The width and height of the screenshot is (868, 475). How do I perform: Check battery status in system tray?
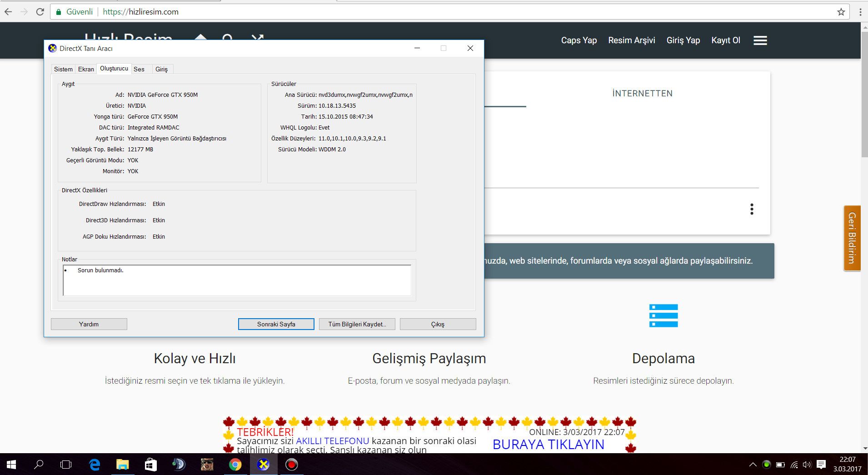780,465
